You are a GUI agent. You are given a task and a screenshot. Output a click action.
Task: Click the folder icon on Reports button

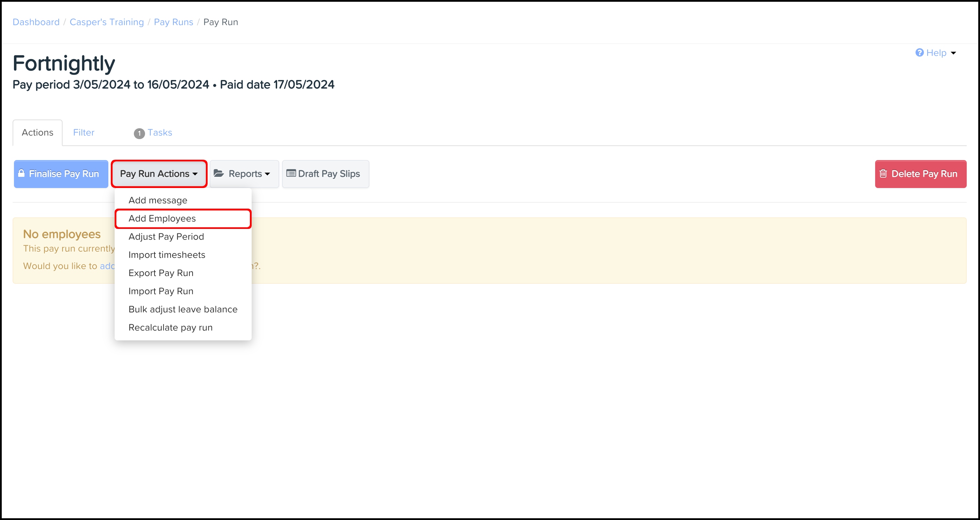click(218, 173)
